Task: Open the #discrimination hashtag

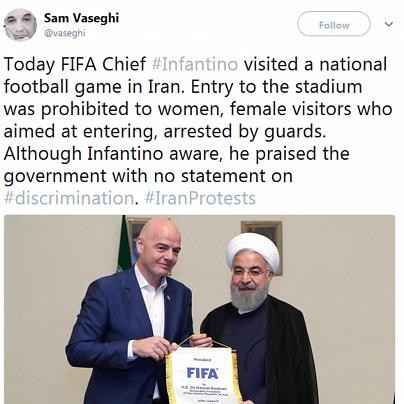Action: tap(69, 198)
